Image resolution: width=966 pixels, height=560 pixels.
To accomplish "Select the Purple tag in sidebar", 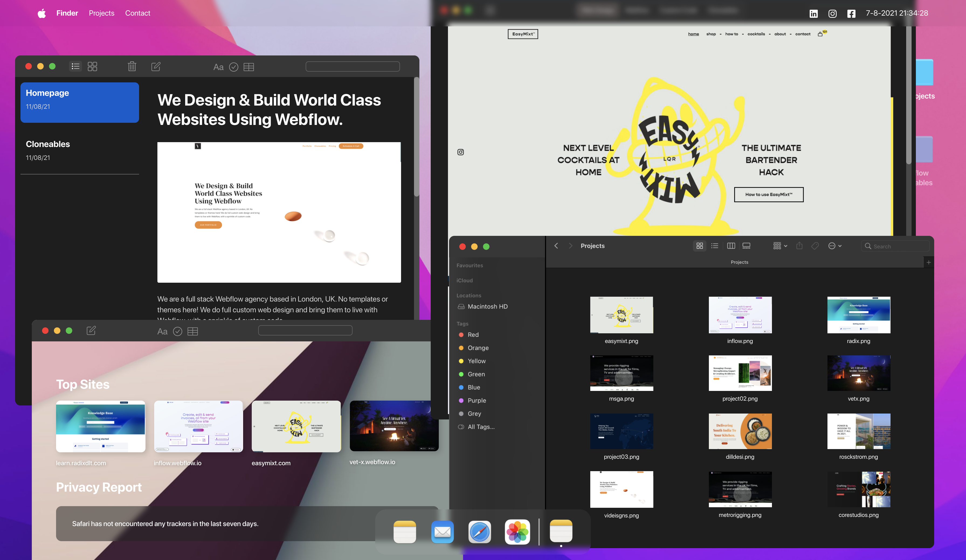I will (x=477, y=400).
